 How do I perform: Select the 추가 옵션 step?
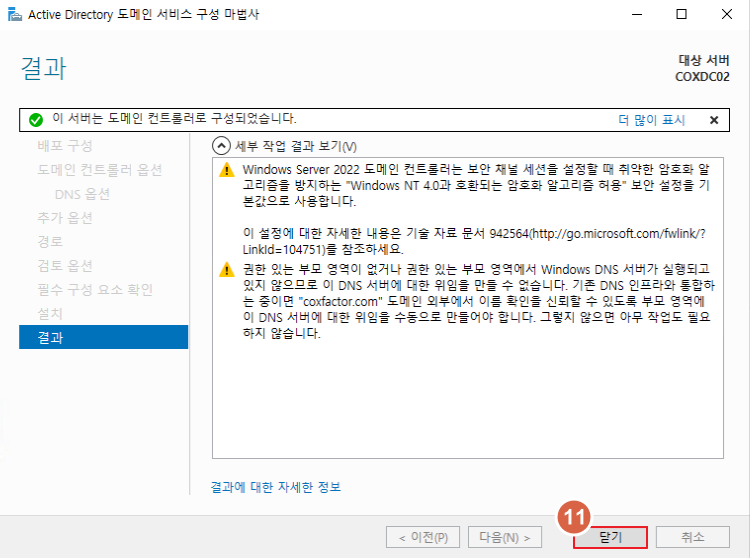(x=65, y=218)
